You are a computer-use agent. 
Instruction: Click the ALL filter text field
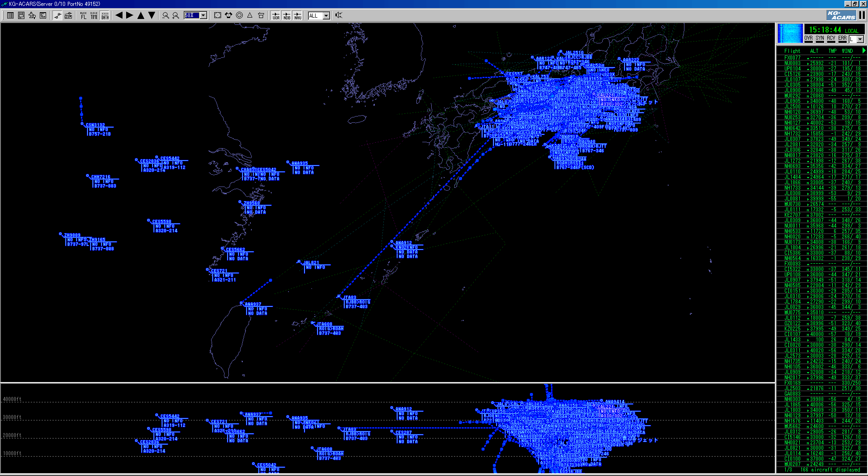click(315, 16)
